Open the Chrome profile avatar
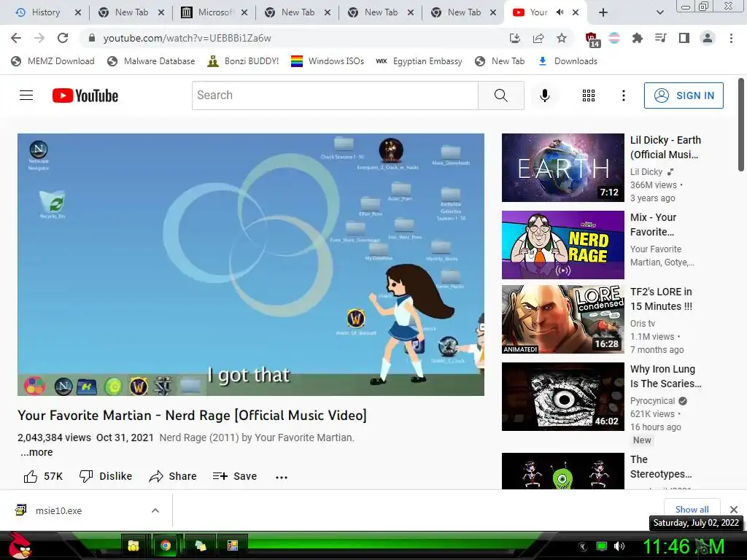Image resolution: width=747 pixels, height=560 pixels. click(x=708, y=38)
